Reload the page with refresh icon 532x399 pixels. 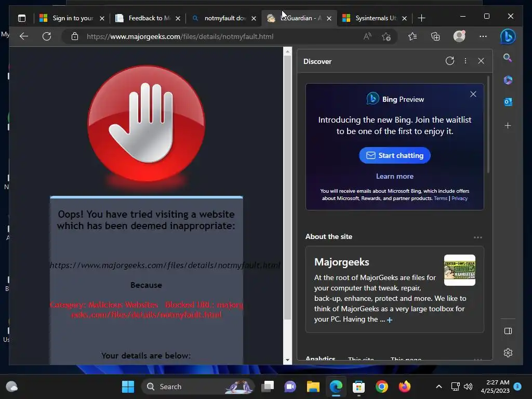pyautogui.click(x=47, y=36)
